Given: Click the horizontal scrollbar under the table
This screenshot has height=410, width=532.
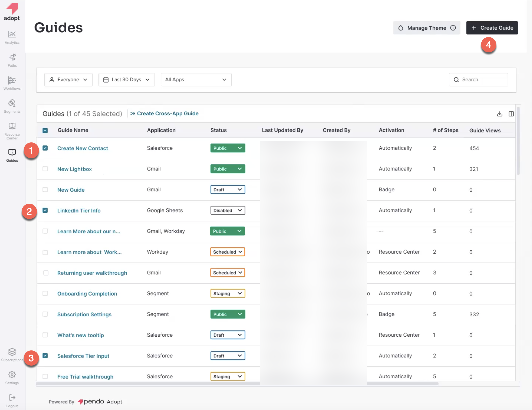Looking at the screenshot, I should (237, 384).
